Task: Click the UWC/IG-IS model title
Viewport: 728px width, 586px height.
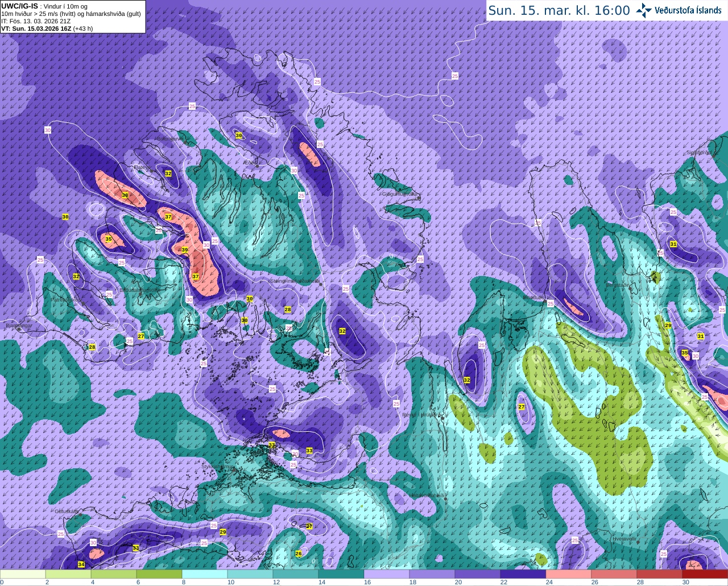Action: coord(19,6)
